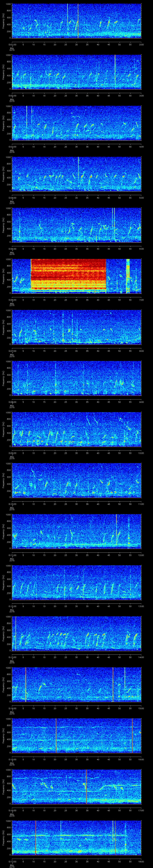Click the 0:14:00 time axis label
The width and height of the screenshot is (153, 868).
coord(12,708)
